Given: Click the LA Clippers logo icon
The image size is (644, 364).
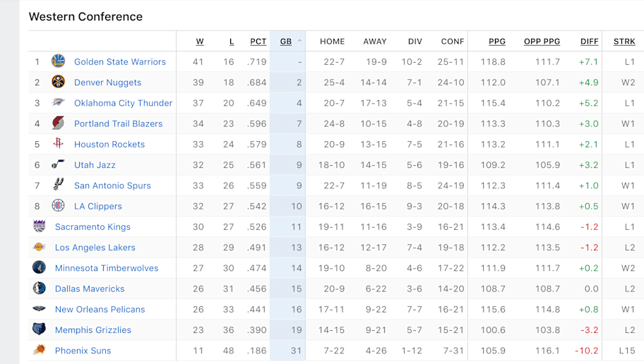Looking at the screenshot, I should (x=59, y=205).
